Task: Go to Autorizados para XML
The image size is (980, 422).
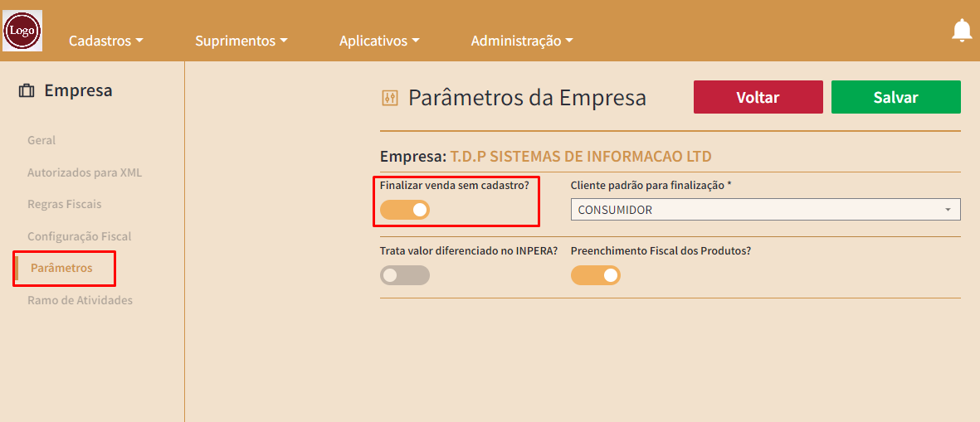Action: tap(85, 172)
